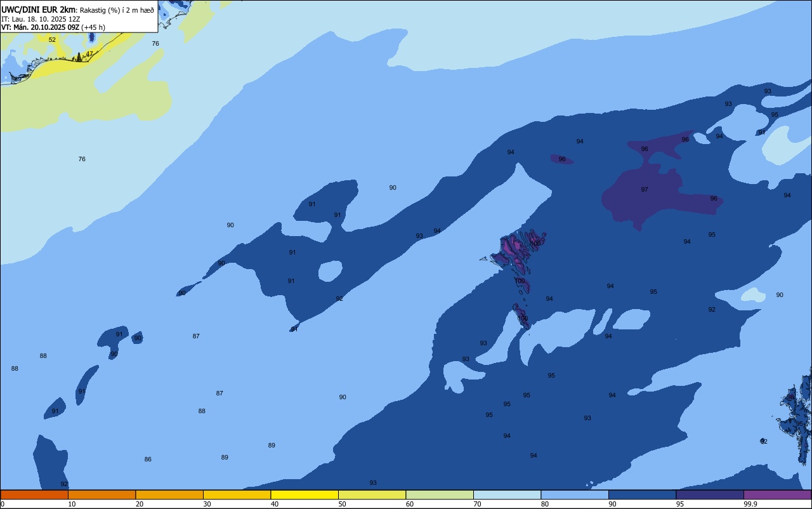Click the legend tick label 50
Screen dimensions: 812x509
(x=342, y=504)
